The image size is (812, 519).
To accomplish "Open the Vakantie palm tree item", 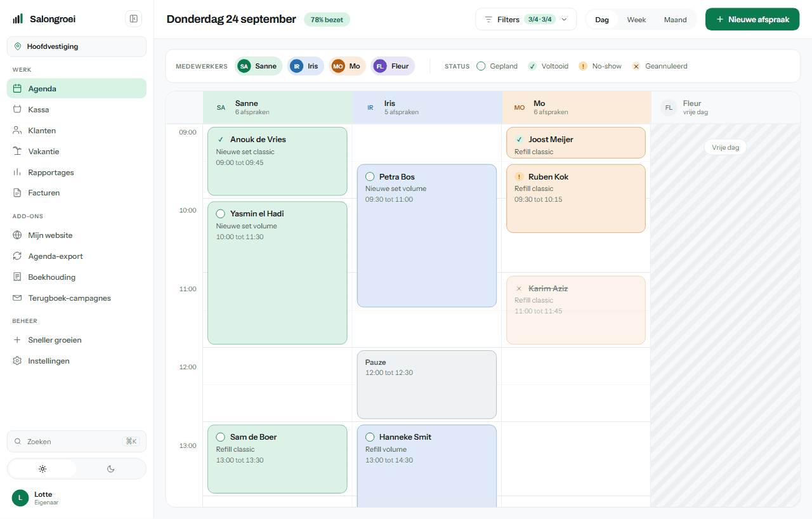I will point(77,151).
